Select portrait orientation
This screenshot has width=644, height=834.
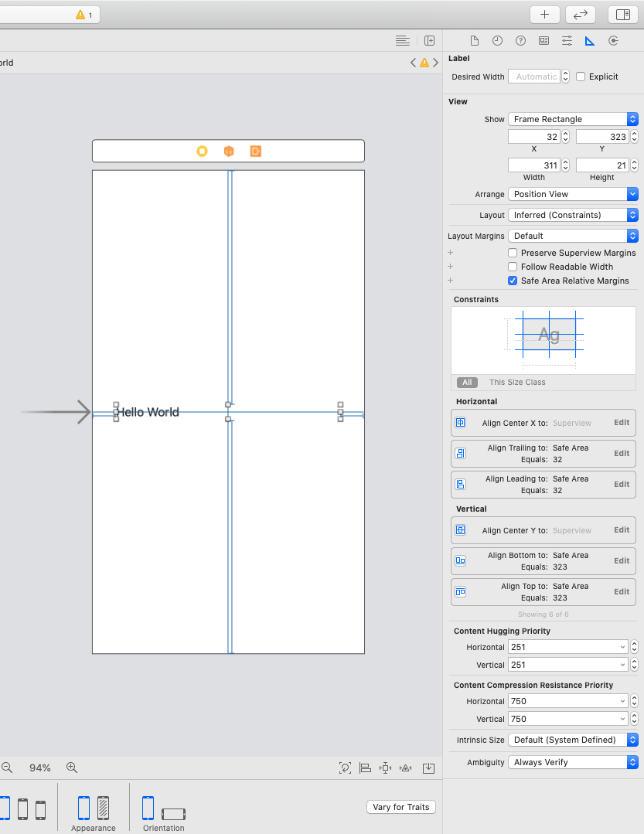pos(148,808)
